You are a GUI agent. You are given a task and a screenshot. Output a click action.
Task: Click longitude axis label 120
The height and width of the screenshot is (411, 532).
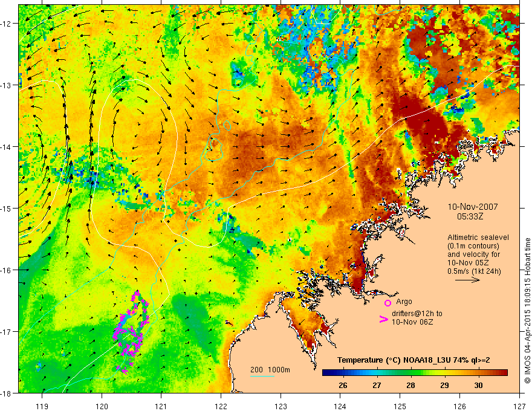[102, 406]
